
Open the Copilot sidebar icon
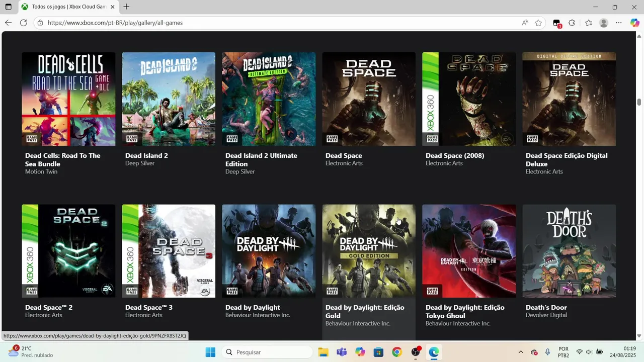click(634, 23)
